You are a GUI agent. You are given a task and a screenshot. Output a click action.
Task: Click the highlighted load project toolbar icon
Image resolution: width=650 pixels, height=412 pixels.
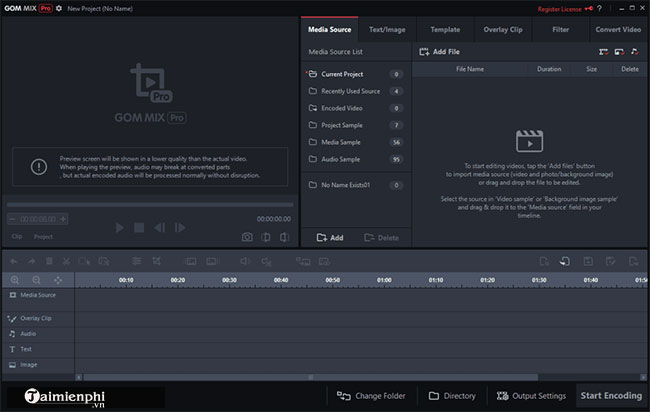[564, 261]
